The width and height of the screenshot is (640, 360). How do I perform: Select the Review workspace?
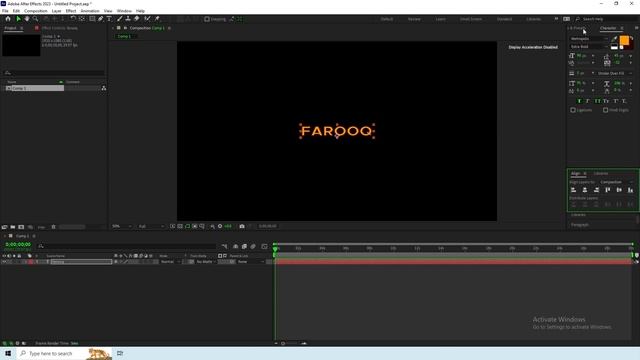pyautogui.click(x=414, y=19)
